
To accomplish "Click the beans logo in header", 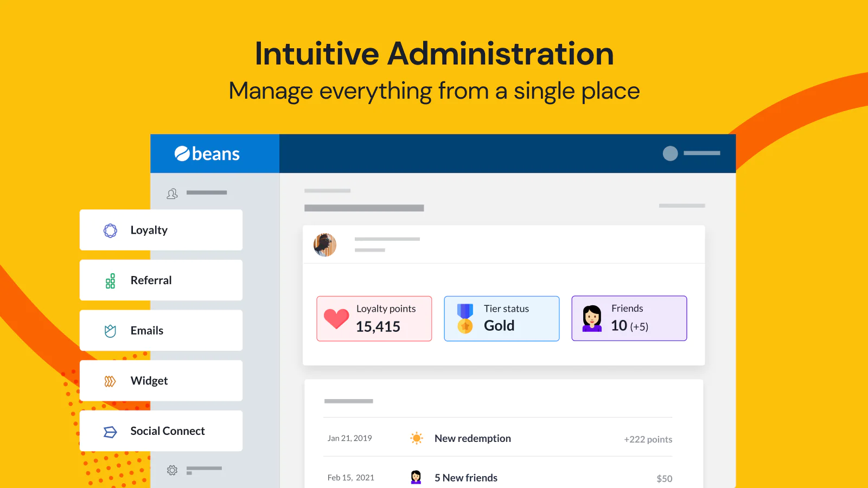I will pos(207,154).
